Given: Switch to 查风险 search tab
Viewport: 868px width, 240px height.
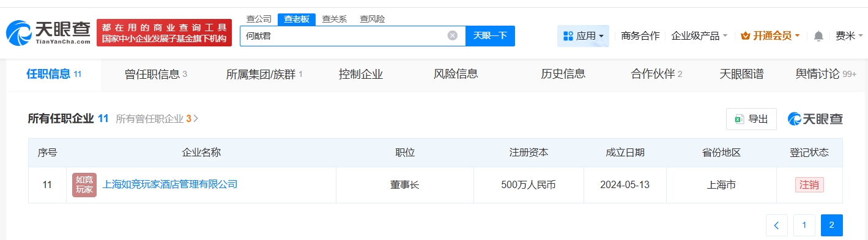Looking at the screenshot, I should click(x=373, y=19).
